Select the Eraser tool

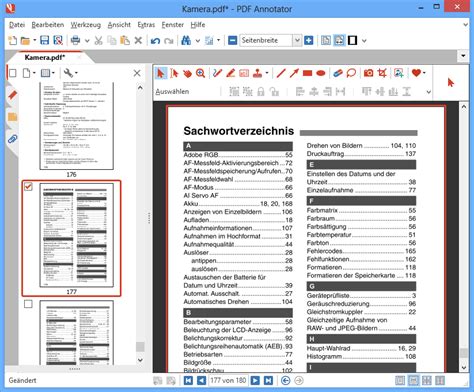click(x=338, y=73)
